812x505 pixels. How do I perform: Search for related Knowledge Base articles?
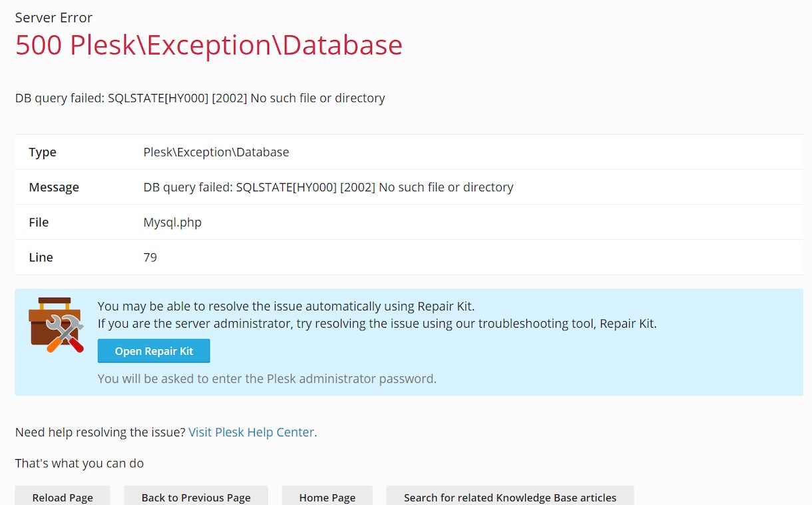coord(510,497)
